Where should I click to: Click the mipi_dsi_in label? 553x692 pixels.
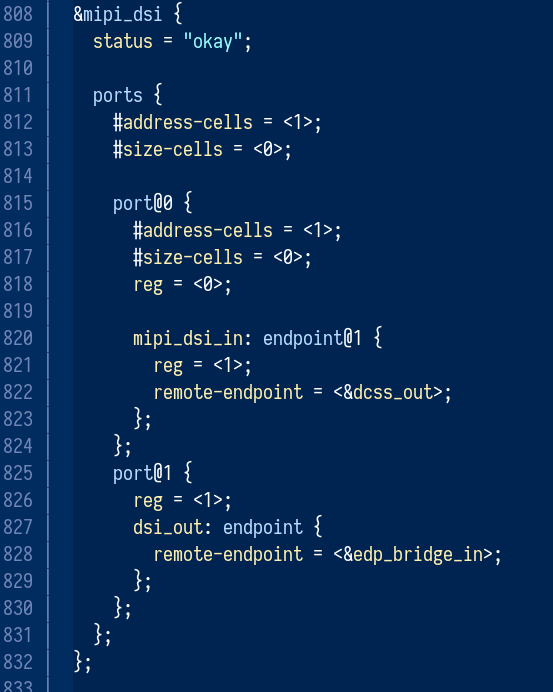(x=188, y=338)
